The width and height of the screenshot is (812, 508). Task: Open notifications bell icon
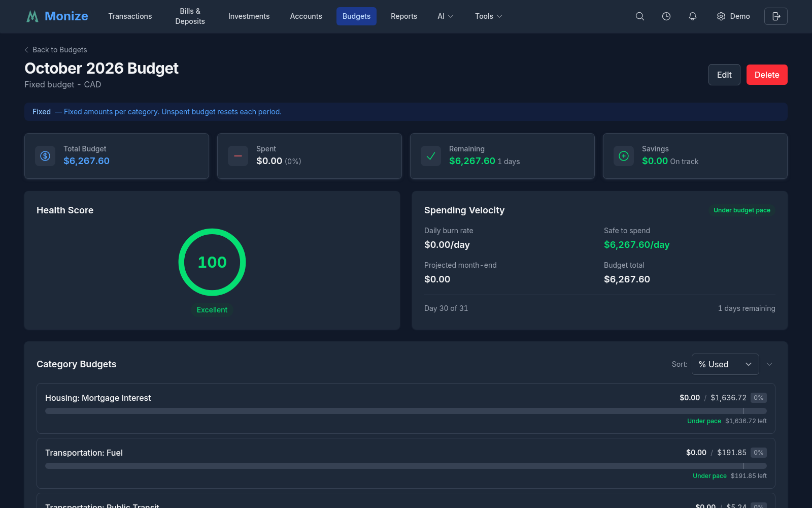tap(693, 16)
